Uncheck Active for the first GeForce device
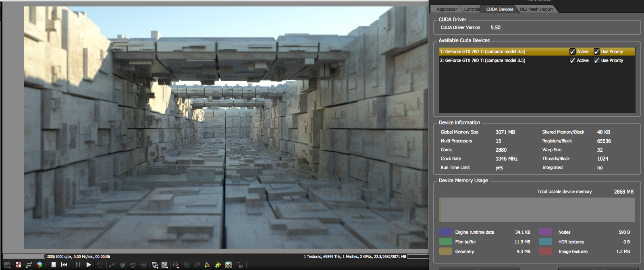This screenshot has height=270, width=644. point(572,52)
